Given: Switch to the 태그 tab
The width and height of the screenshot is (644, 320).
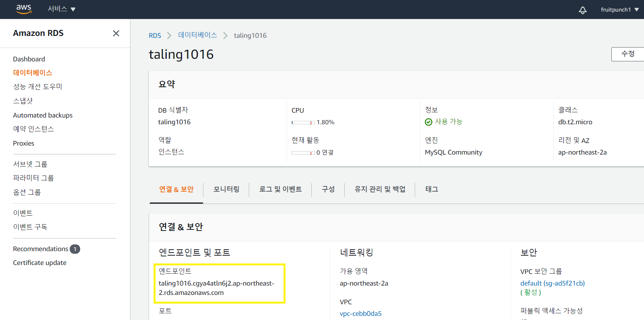Looking at the screenshot, I should pos(432,189).
